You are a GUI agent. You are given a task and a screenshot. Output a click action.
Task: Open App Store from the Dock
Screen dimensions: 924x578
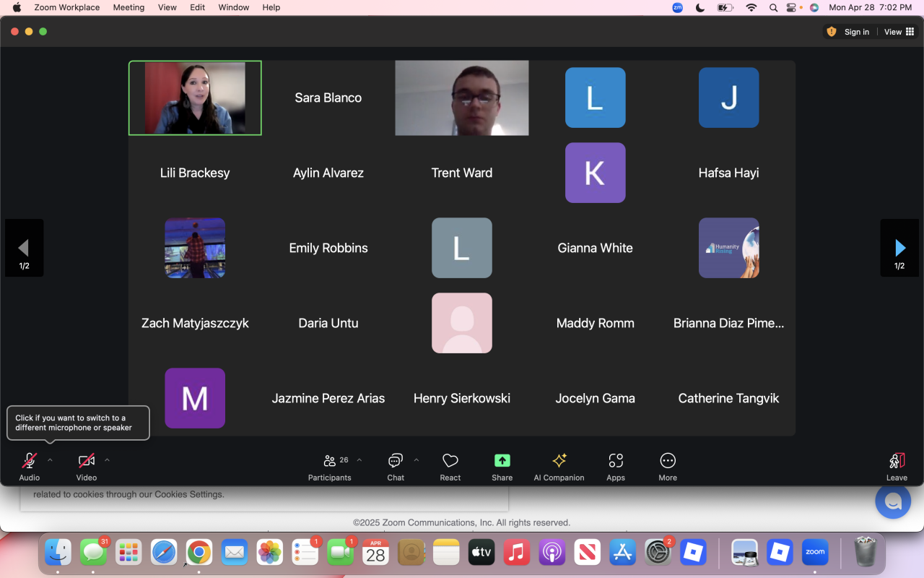623,553
